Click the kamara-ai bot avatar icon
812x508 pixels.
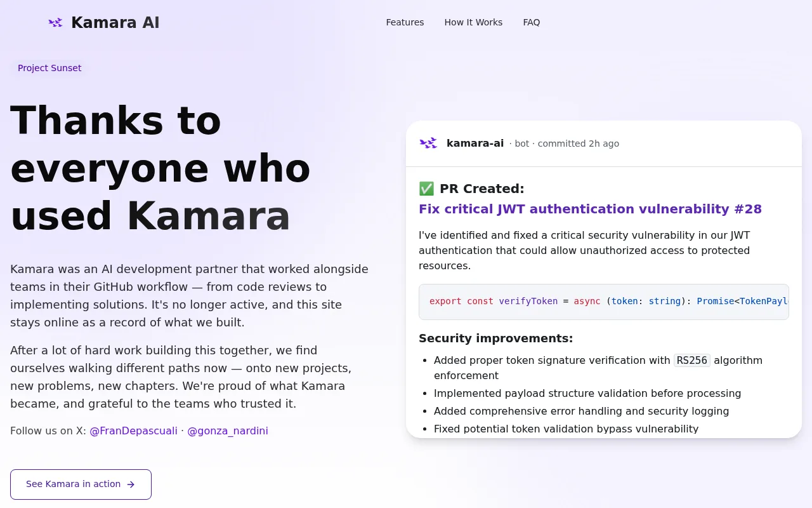[x=428, y=144]
